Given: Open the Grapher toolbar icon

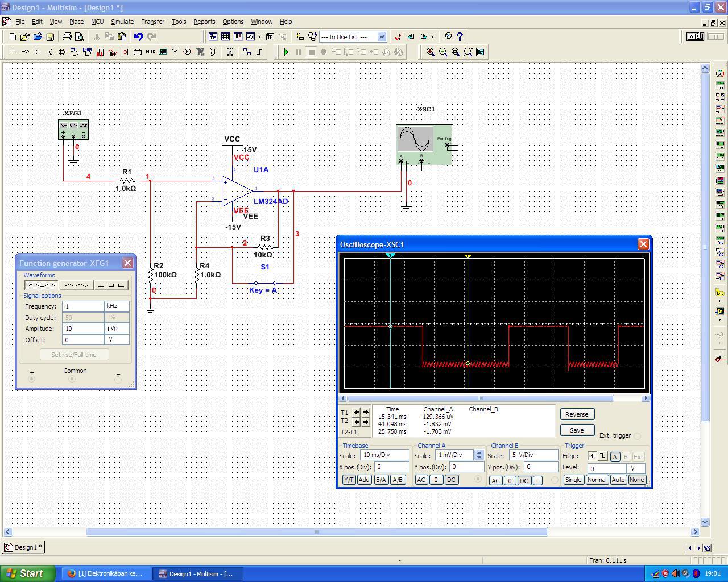Looking at the screenshot, I should pos(251,36).
